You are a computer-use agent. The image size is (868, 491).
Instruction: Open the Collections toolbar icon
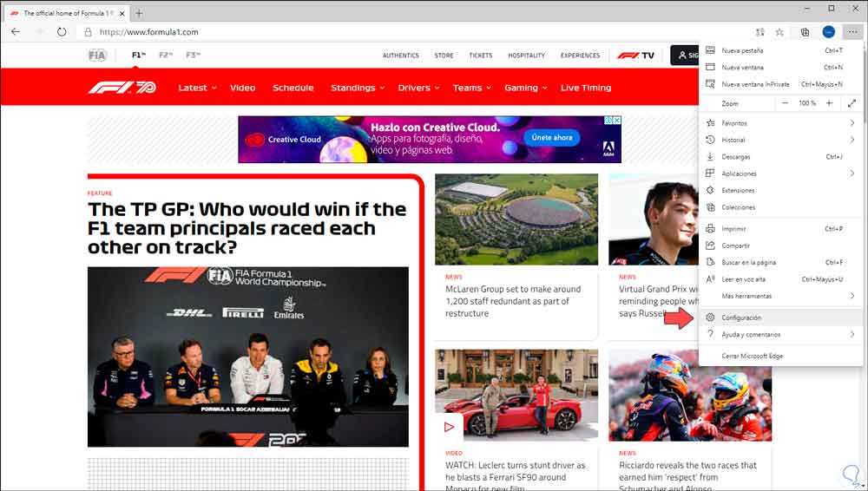click(x=805, y=32)
